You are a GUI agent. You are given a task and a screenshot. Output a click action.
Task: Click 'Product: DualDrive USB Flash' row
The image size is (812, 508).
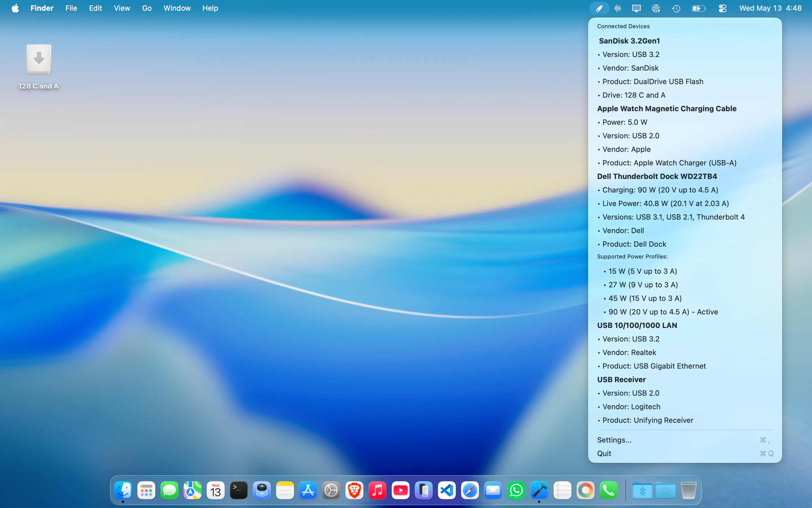pos(685,82)
